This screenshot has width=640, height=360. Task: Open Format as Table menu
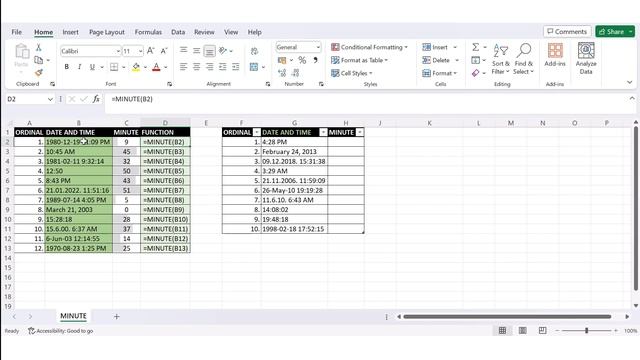click(x=359, y=60)
